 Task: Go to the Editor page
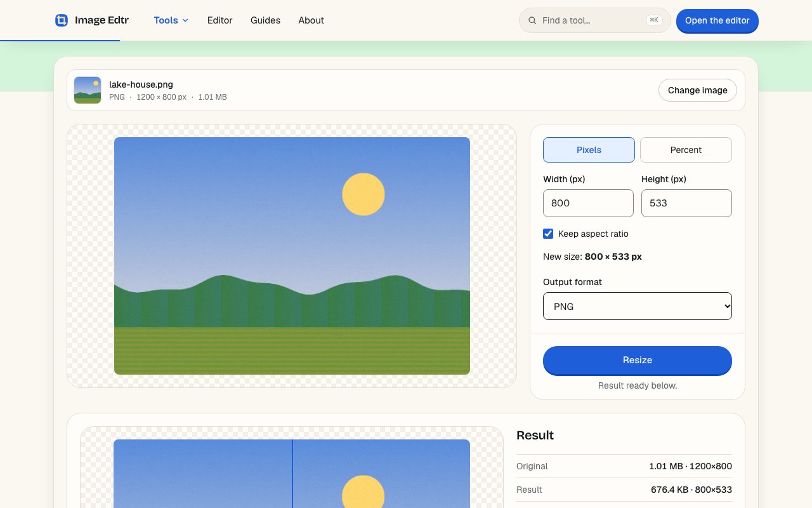coord(220,20)
